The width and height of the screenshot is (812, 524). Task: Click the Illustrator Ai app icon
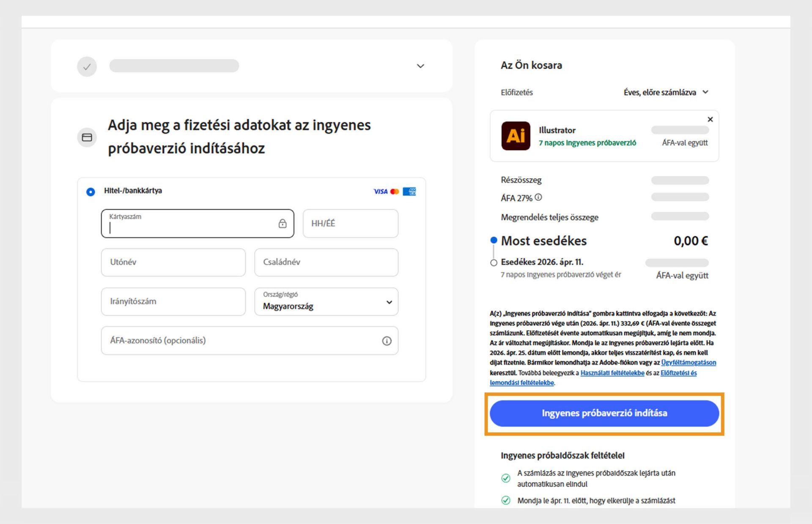[516, 136]
